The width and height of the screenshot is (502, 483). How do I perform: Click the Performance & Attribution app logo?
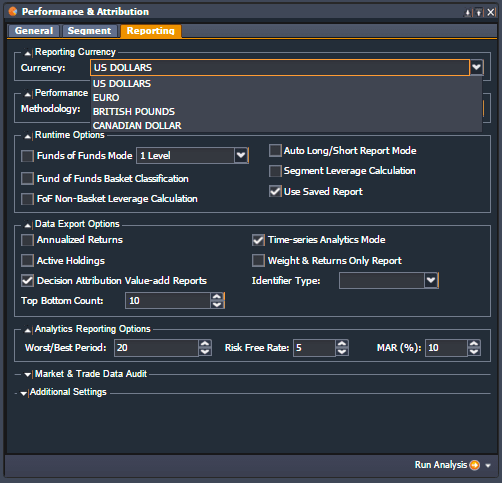coord(13,12)
